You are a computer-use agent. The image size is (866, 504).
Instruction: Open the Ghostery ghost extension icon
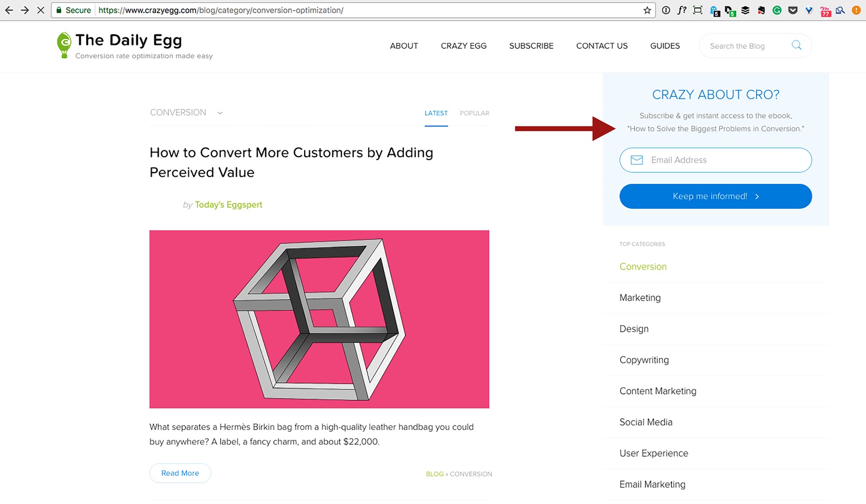coord(714,11)
